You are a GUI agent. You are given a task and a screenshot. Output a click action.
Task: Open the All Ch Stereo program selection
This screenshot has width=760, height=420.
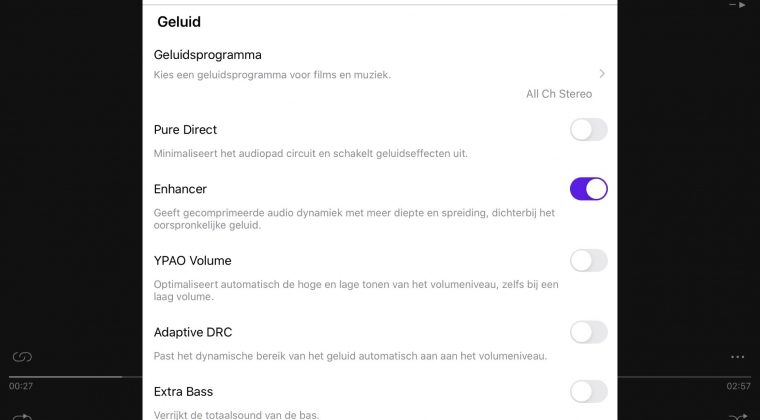click(559, 94)
